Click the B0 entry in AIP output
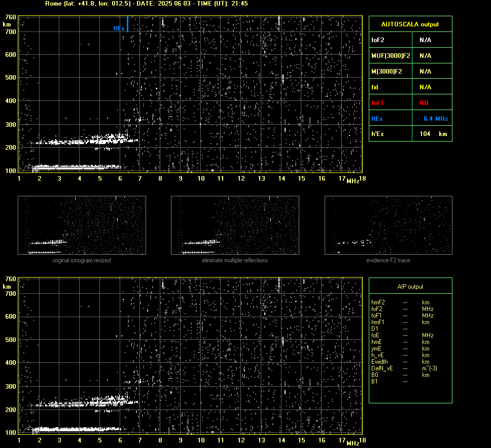Image resolution: width=491 pixels, height=448 pixels. (400, 375)
